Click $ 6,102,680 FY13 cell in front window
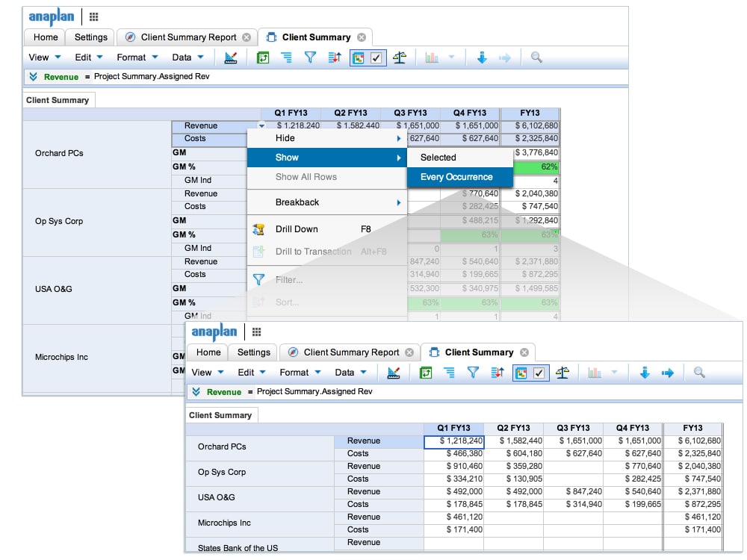747x560 pixels. coord(693,441)
